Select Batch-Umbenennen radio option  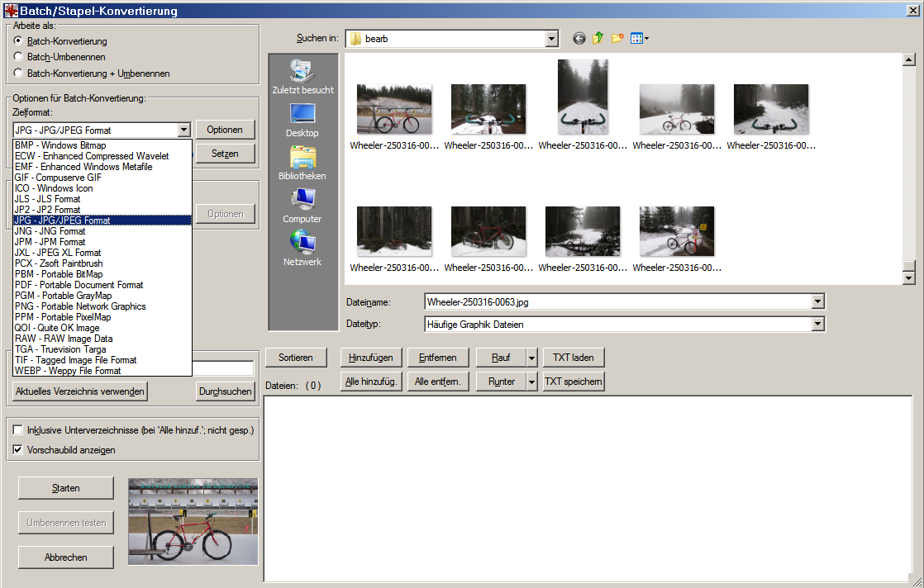(18, 57)
